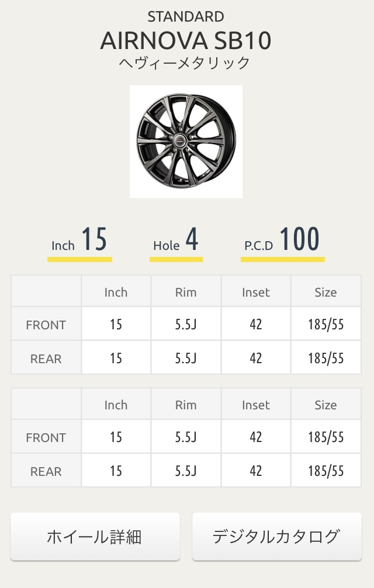374x588 pixels.
Task: Tap the Hole 4 spec heading
Action: click(x=176, y=241)
